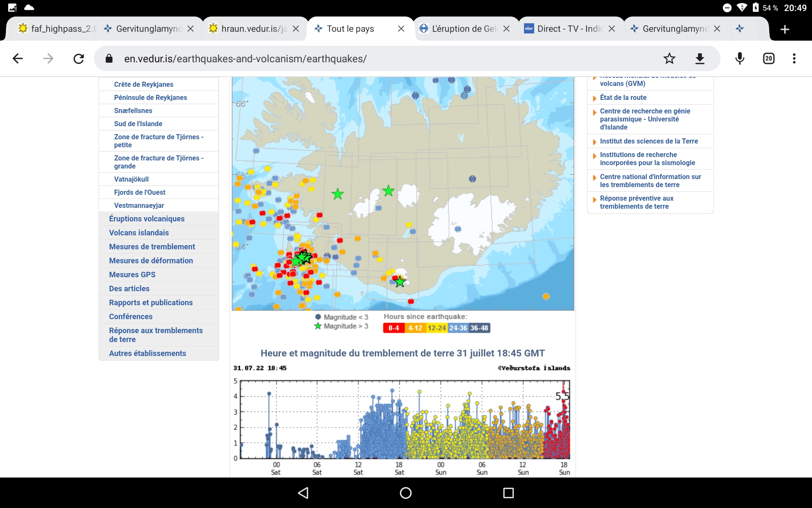812x508 pixels.
Task: Close the 'hraun.vedur.is' tab
Action: 296,29
